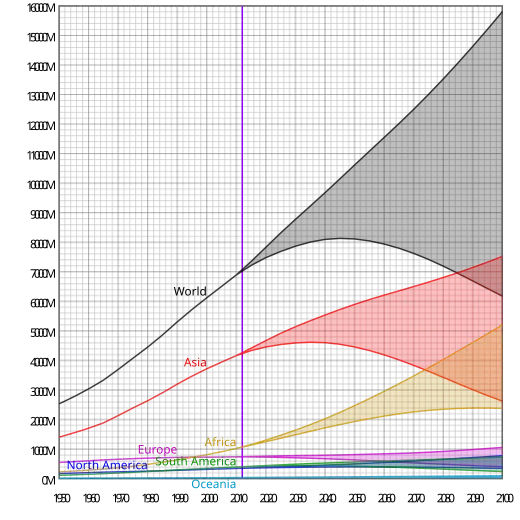The height and width of the screenshot is (520, 520).
Task: Click the 10000M y-axis label
Action: [x=41, y=185]
